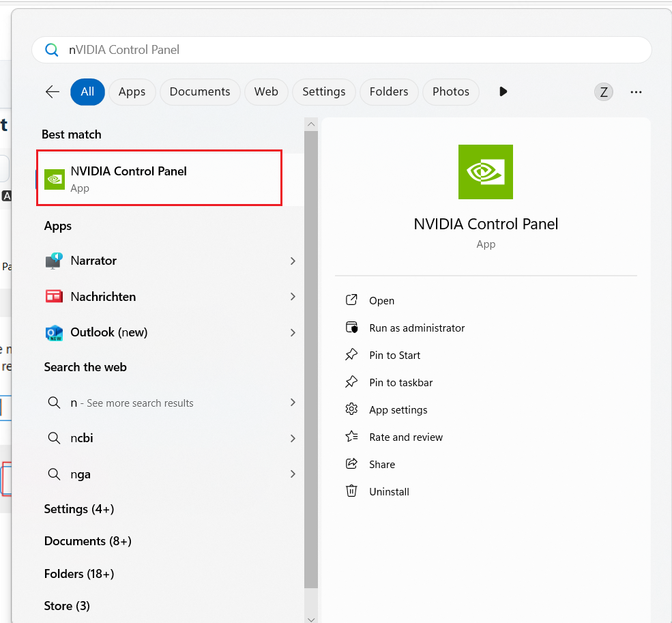The width and height of the screenshot is (672, 623).
Task: Choose Pin to taskbar
Action: pyautogui.click(x=400, y=382)
